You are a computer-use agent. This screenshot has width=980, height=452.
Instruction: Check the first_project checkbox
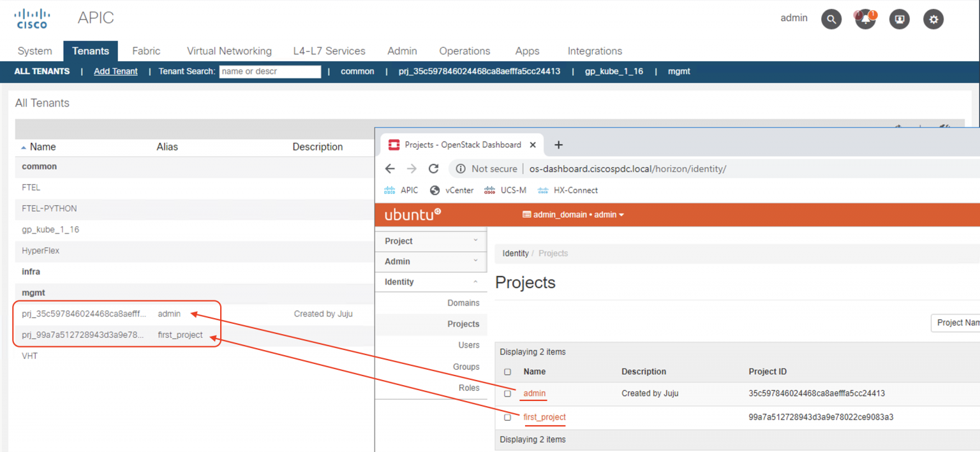coord(507,417)
